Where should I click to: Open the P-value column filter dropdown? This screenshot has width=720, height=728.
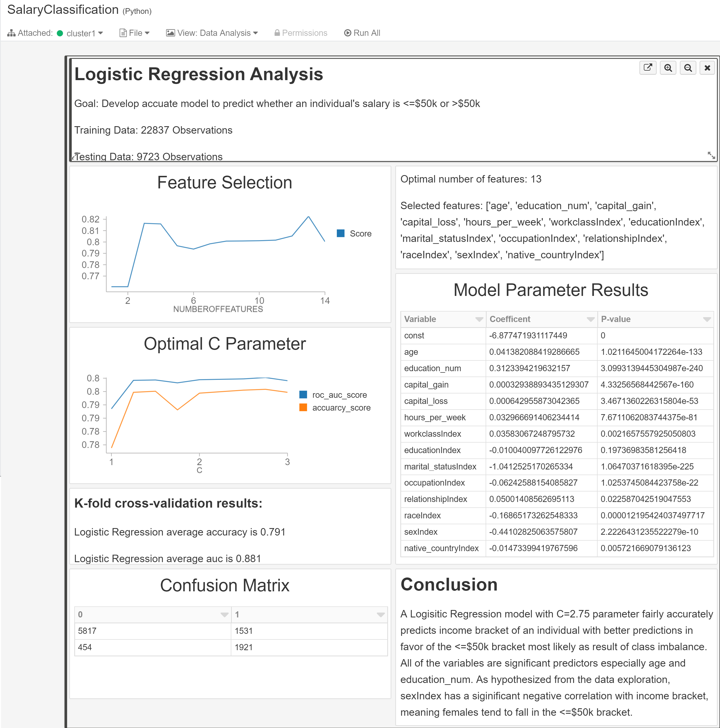707,319
